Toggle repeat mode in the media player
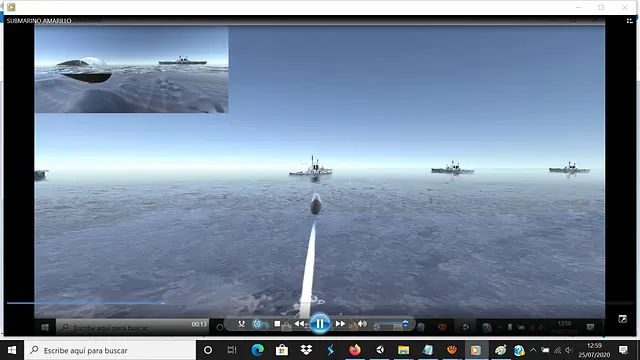 tap(257, 324)
